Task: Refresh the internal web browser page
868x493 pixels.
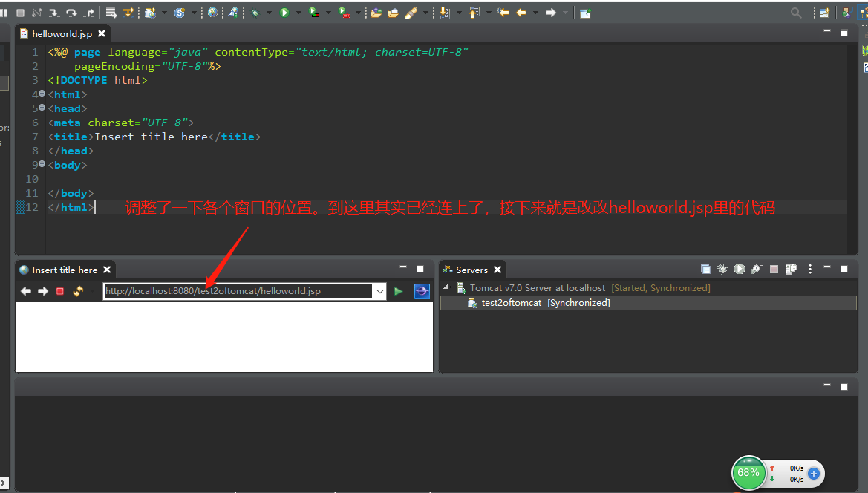Action: (77, 291)
